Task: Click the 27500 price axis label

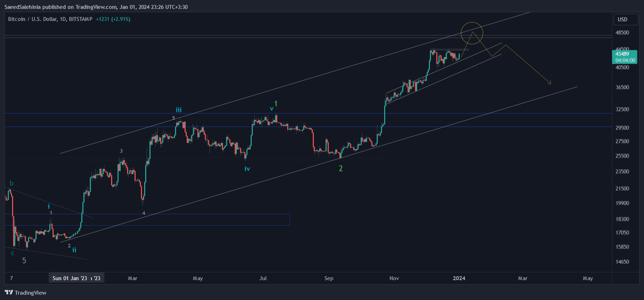Action: (622, 141)
